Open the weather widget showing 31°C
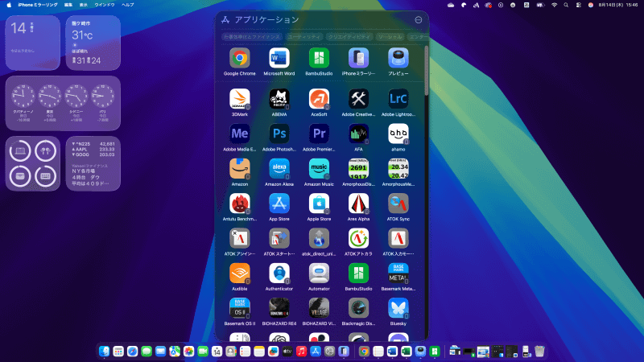 tap(93, 43)
